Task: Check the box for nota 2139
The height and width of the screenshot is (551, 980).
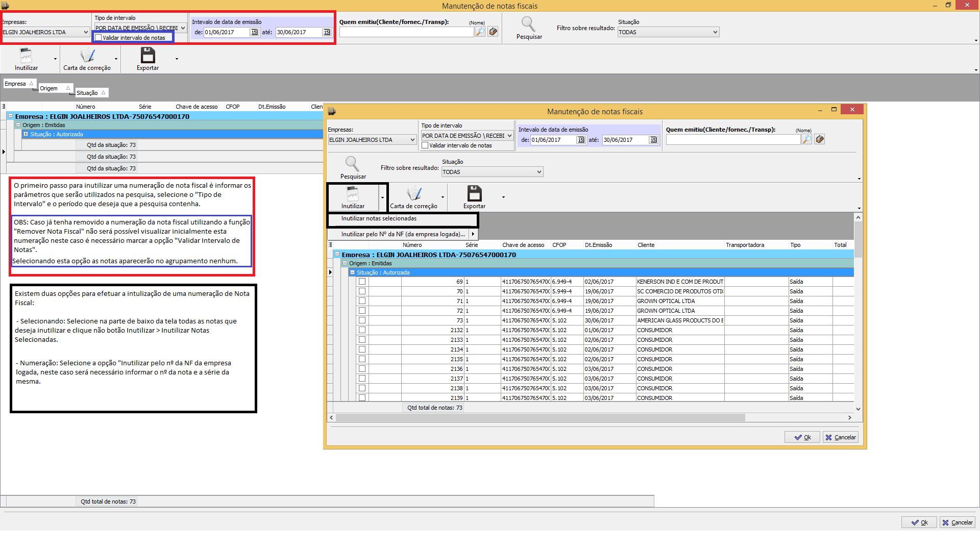Action: point(362,398)
